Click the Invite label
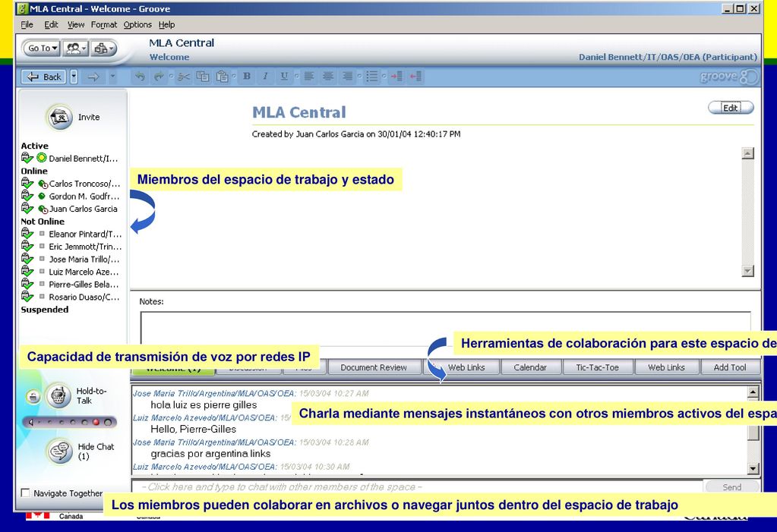 click(89, 118)
